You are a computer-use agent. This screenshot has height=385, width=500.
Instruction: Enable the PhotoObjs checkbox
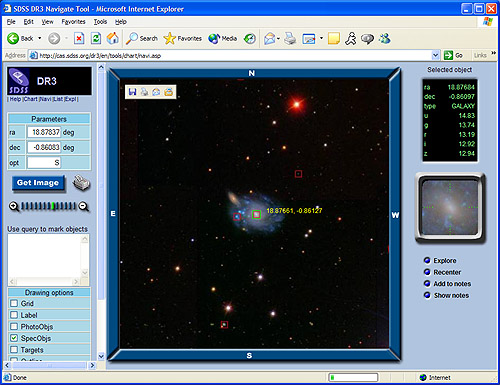14,326
